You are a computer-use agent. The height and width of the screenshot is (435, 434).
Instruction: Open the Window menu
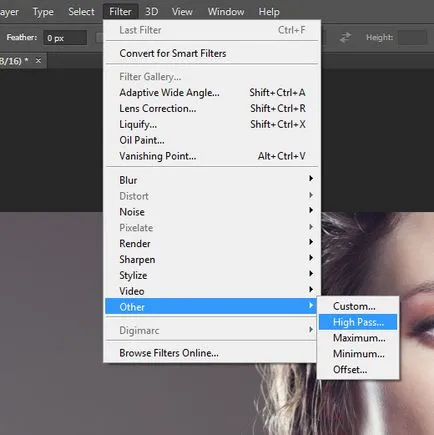(x=226, y=12)
